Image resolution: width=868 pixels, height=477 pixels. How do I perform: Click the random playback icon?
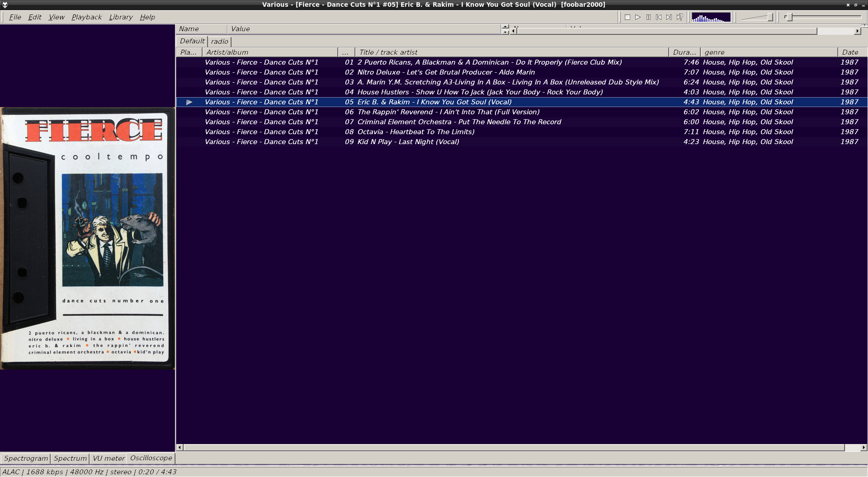pos(679,17)
